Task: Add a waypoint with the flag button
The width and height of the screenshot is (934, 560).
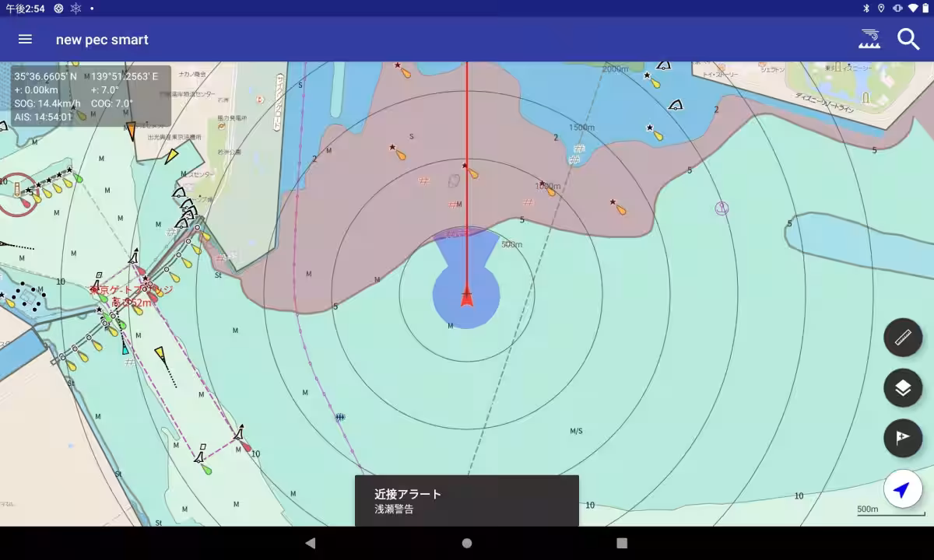Action: click(x=903, y=438)
